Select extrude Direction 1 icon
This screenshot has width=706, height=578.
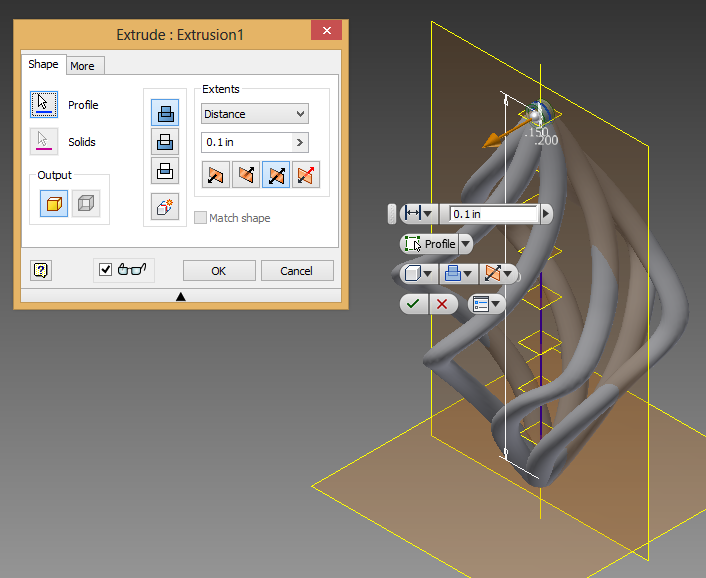(216, 175)
